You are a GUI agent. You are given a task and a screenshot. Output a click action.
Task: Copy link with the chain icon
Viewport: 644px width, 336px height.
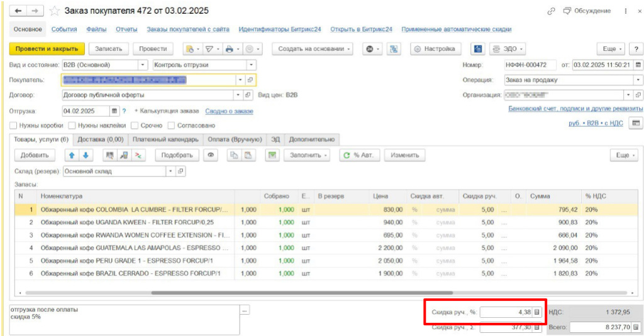click(551, 11)
